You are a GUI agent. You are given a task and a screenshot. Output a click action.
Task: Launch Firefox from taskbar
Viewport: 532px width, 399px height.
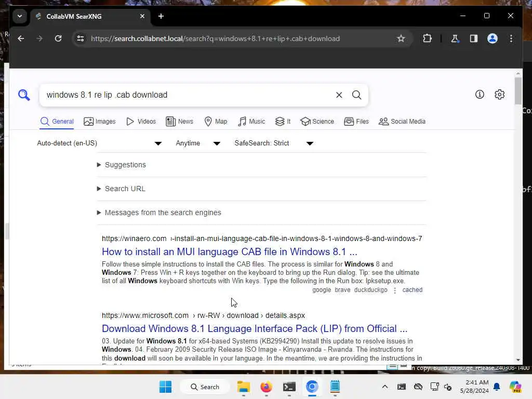tap(267, 387)
